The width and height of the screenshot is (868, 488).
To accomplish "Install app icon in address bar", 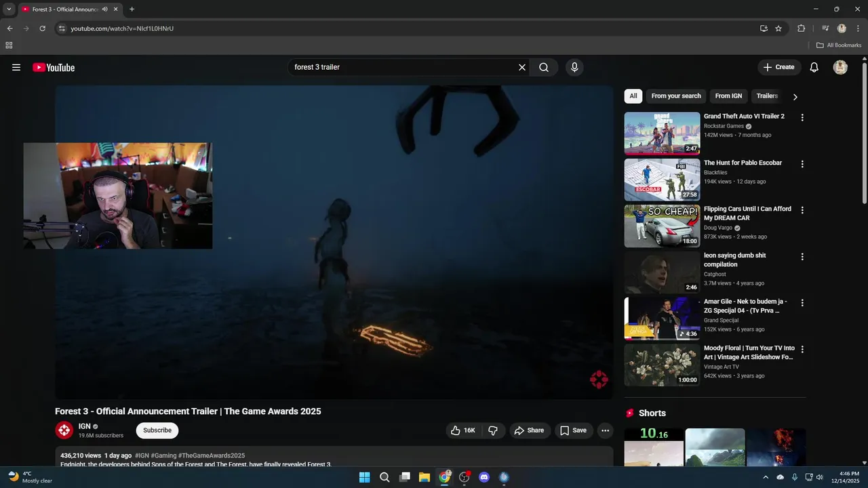I will [764, 28].
